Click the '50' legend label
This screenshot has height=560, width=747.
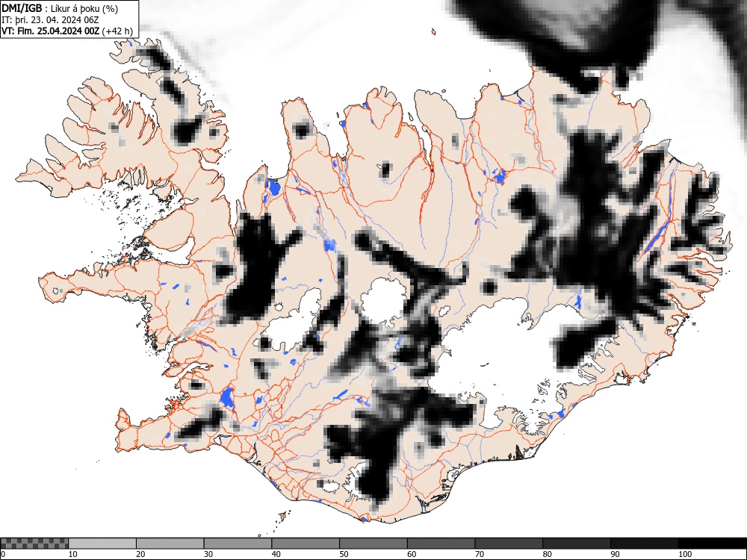click(x=344, y=554)
